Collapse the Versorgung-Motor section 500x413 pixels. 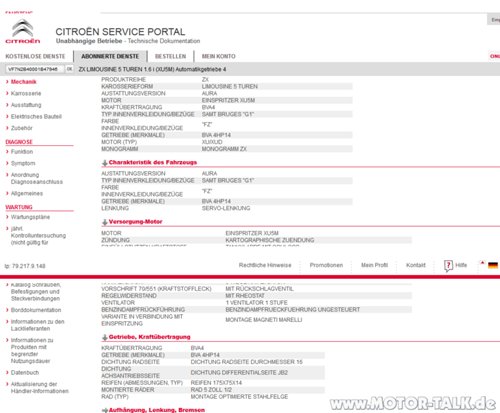tap(105, 222)
